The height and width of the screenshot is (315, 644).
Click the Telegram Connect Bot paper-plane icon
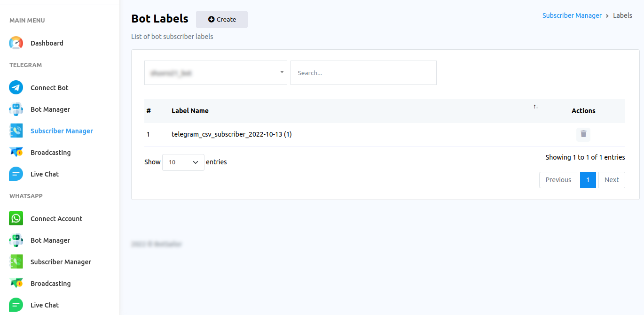(16, 88)
